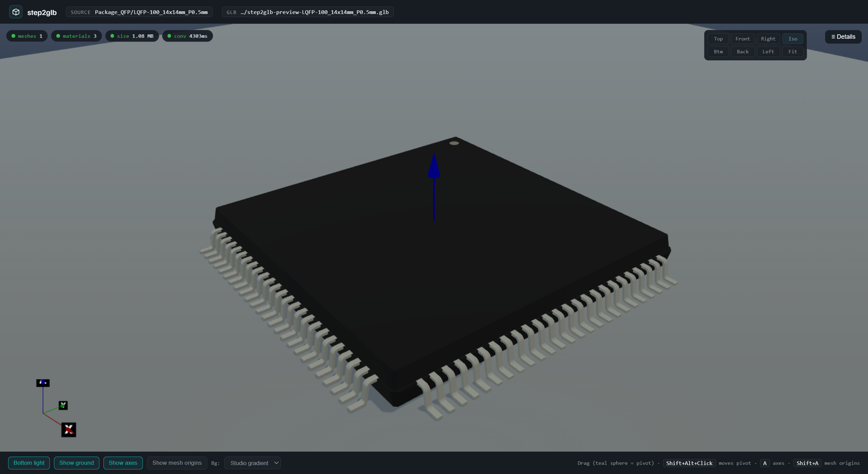Click the conv 4303ms pill
The image size is (868, 474).
(x=188, y=36)
